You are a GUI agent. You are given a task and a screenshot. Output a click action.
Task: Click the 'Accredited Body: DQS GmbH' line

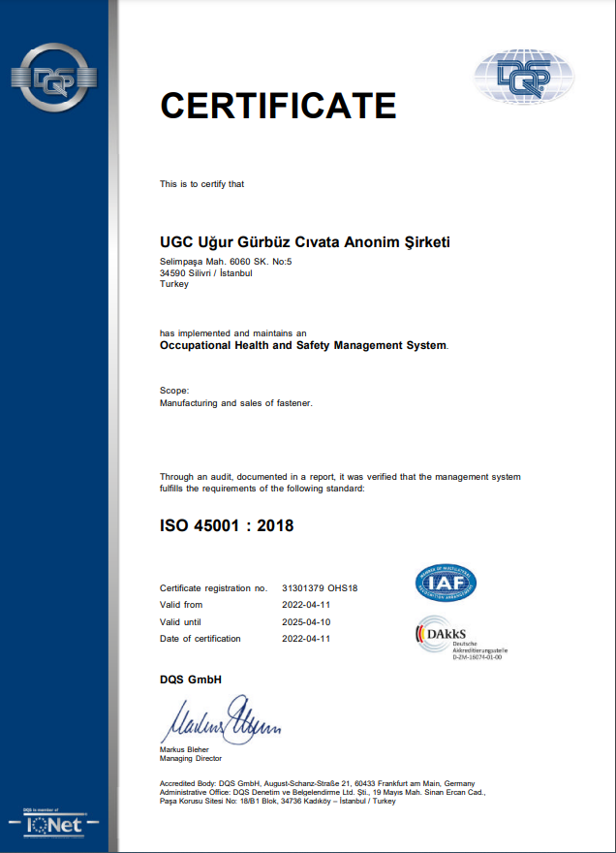coord(317,783)
